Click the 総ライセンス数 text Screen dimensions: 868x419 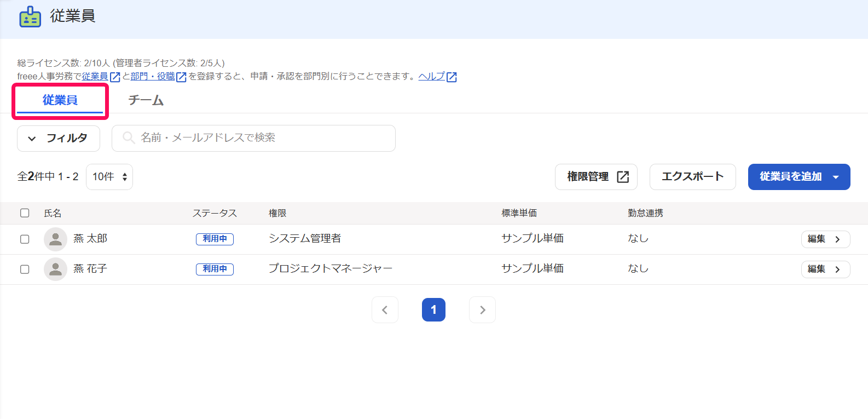[x=121, y=64]
